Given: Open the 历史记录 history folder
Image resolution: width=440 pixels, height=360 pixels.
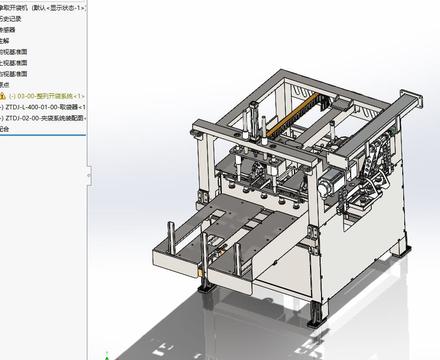Looking at the screenshot, I should pyautogui.click(x=10, y=19).
